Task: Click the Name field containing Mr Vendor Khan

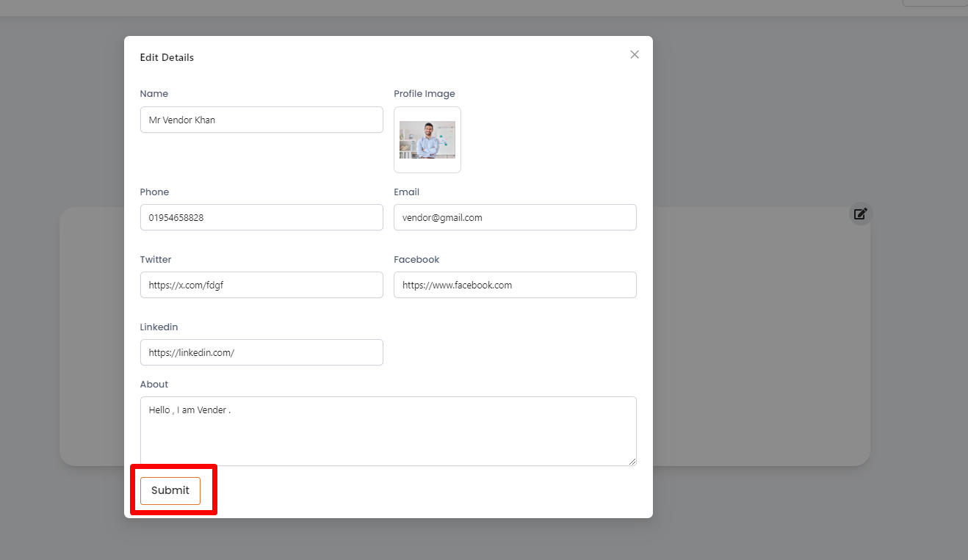Action: click(261, 120)
